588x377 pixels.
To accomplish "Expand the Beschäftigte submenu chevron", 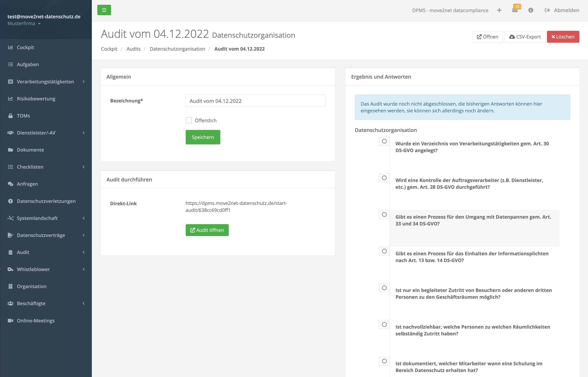I will click(x=84, y=303).
